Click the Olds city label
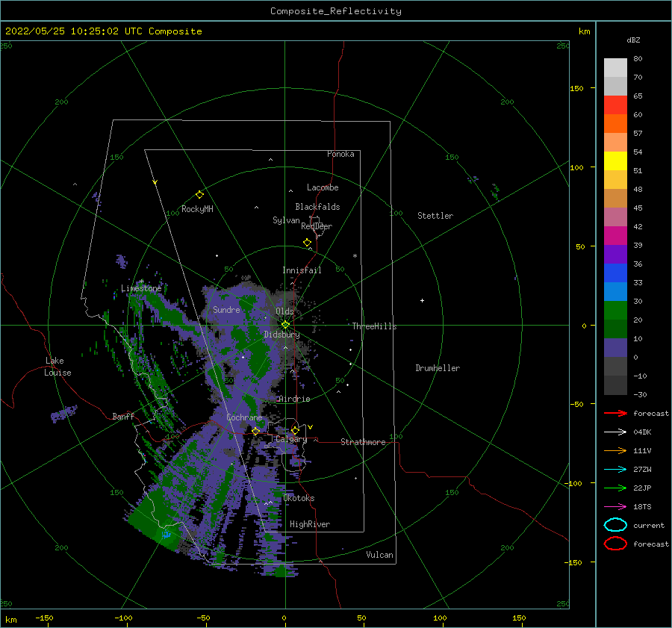Screen dimensions: 672x628 [x=284, y=311]
